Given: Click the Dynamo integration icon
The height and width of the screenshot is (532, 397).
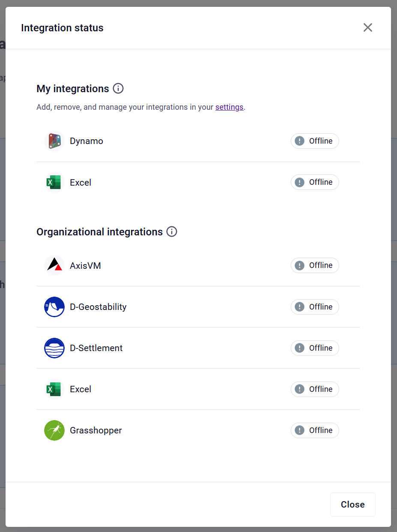Looking at the screenshot, I should [54, 141].
